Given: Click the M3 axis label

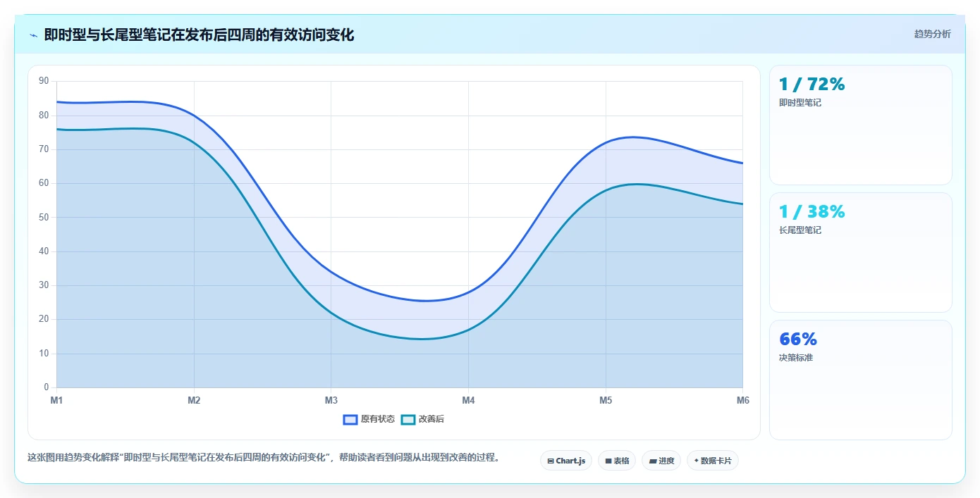Looking at the screenshot, I should 331,400.
